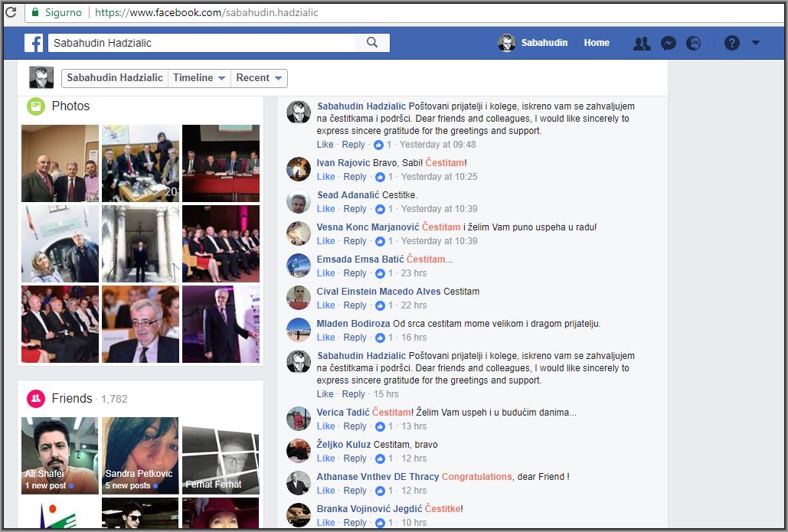Click the '1,782' friends count
Viewport: 788px width, 532px height.
coord(114,399)
